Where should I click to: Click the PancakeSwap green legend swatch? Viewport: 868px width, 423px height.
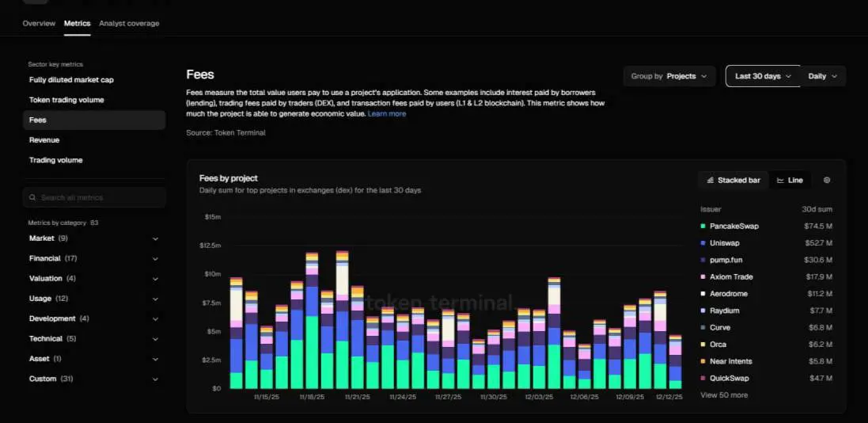coord(703,227)
